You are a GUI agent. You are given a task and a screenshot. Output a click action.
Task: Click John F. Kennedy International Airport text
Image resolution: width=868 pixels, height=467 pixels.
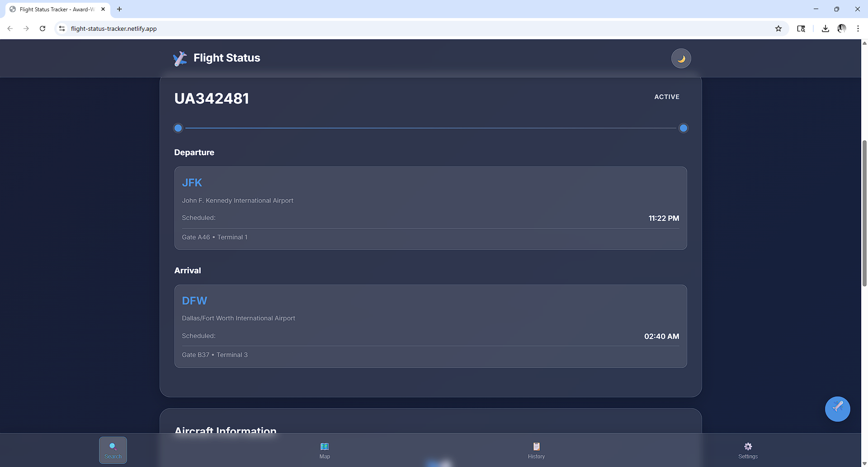pyautogui.click(x=237, y=200)
